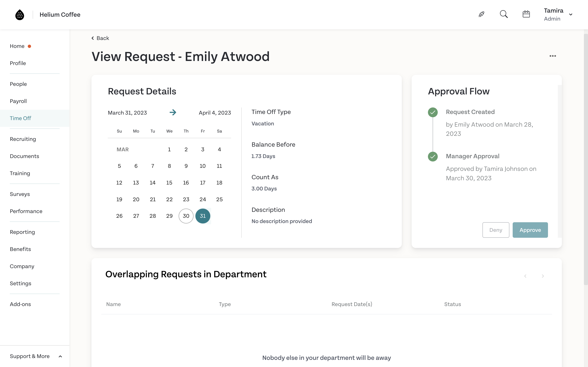Expand the Tamira Admin account dropdown

570,14
